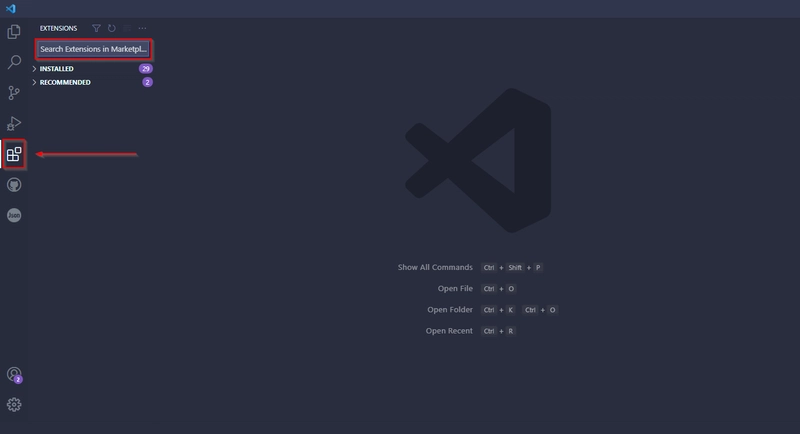Viewport: 800px width, 434px height.
Task: Open the Search view icon
Action: [14, 62]
